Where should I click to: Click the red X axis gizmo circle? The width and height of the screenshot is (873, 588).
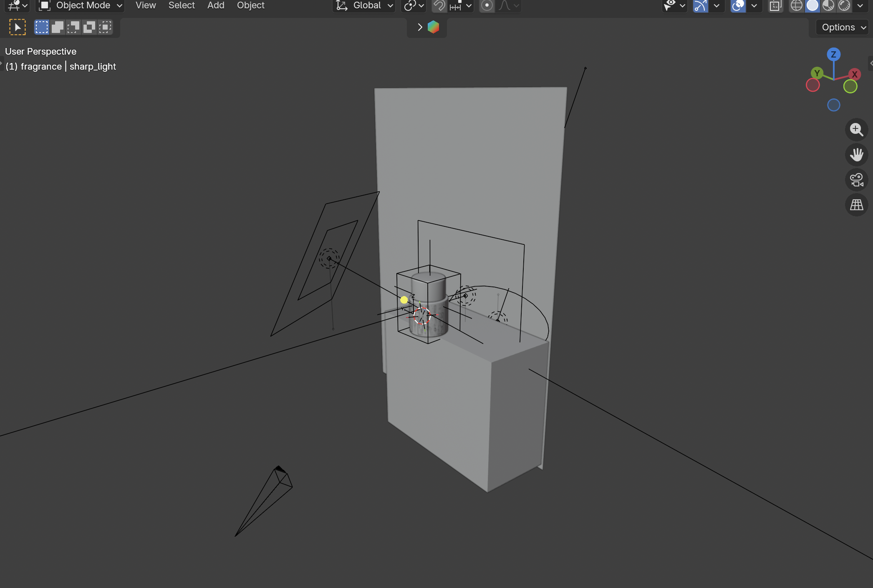(x=855, y=74)
